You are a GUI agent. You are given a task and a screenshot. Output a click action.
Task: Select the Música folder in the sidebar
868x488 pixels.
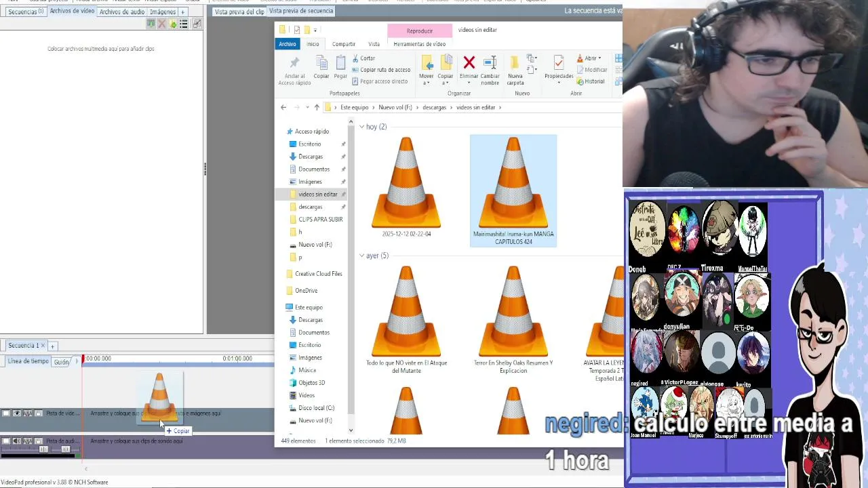(302, 370)
